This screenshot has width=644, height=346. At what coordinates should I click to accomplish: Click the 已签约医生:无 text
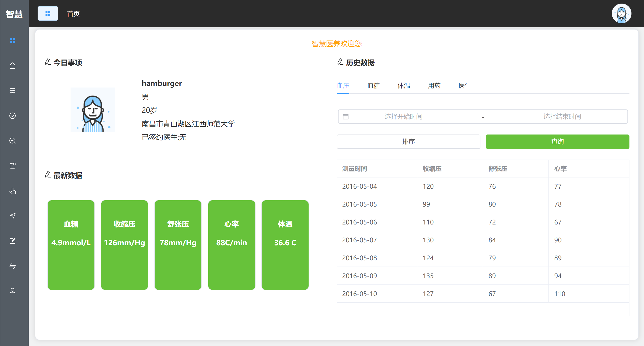click(x=164, y=137)
